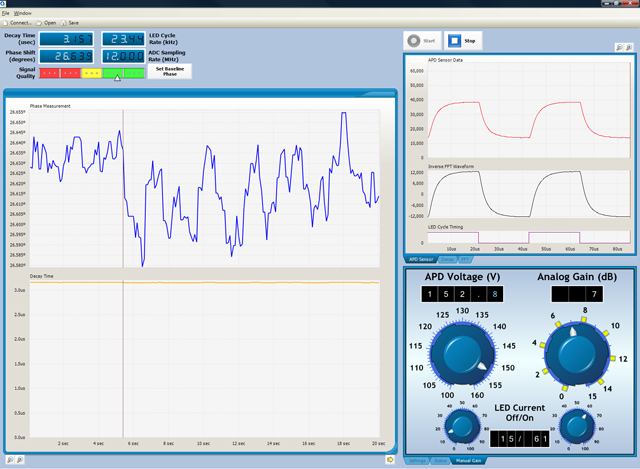The height and width of the screenshot is (469, 640).
Task: Open the Window menu
Action: click(x=23, y=13)
